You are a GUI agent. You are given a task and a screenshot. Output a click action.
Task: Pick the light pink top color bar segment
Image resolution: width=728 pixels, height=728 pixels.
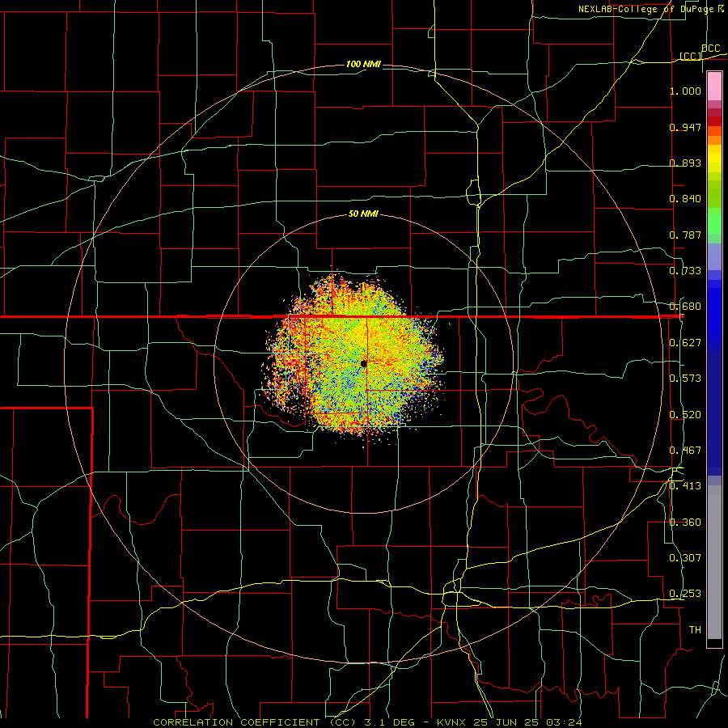coord(714,86)
